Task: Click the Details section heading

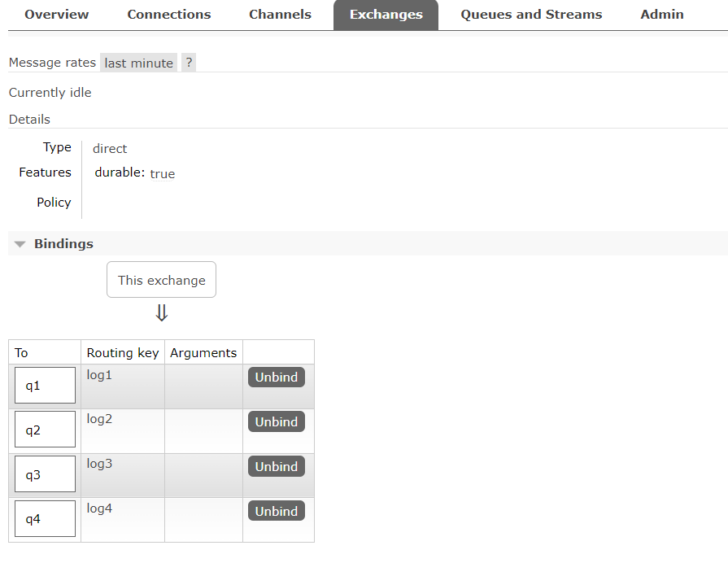Action: click(29, 120)
